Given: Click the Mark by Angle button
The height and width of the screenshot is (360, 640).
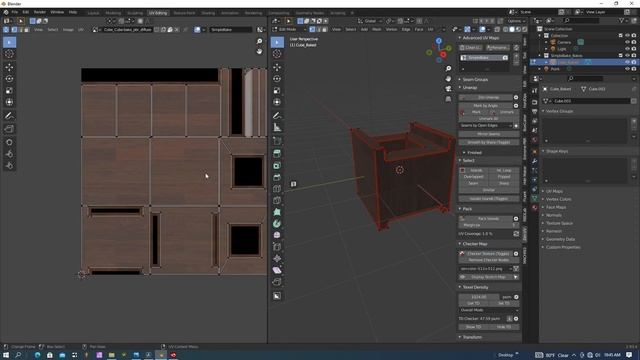Looking at the screenshot, I should (x=486, y=105).
